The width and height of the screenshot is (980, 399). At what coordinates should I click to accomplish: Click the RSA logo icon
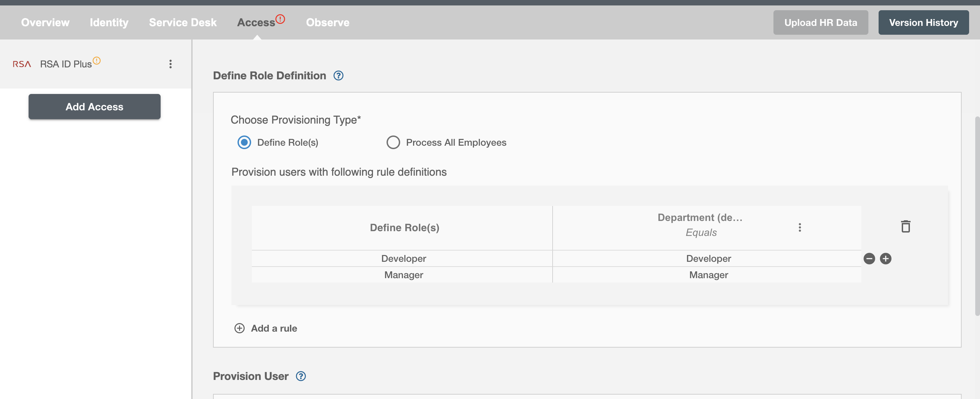coord(22,64)
